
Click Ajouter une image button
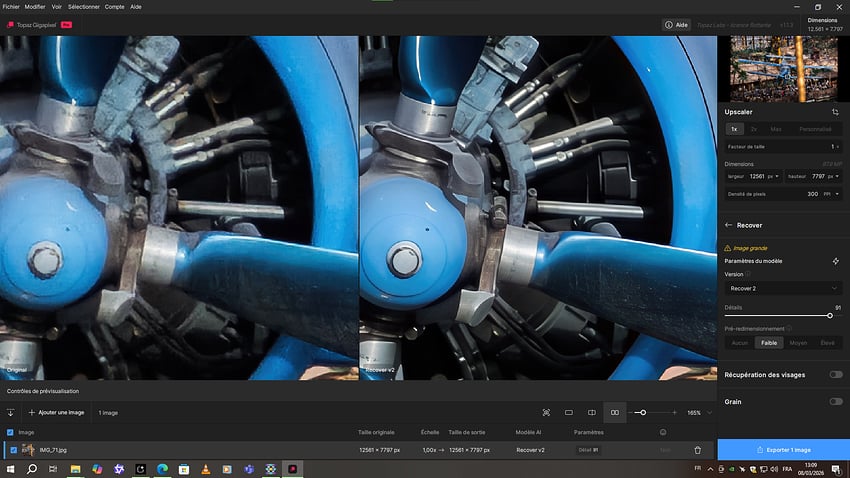[57, 412]
